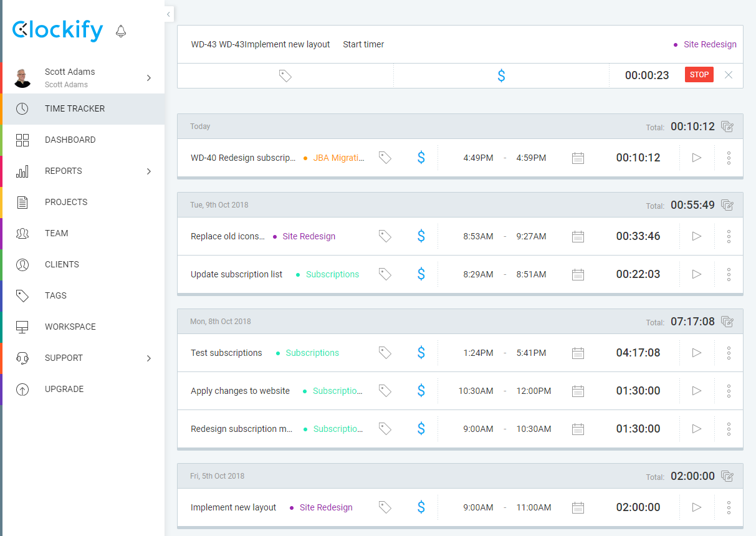Resume timer for WD-40 Redesign entry
The image size is (756, 536).
point(697,158)
